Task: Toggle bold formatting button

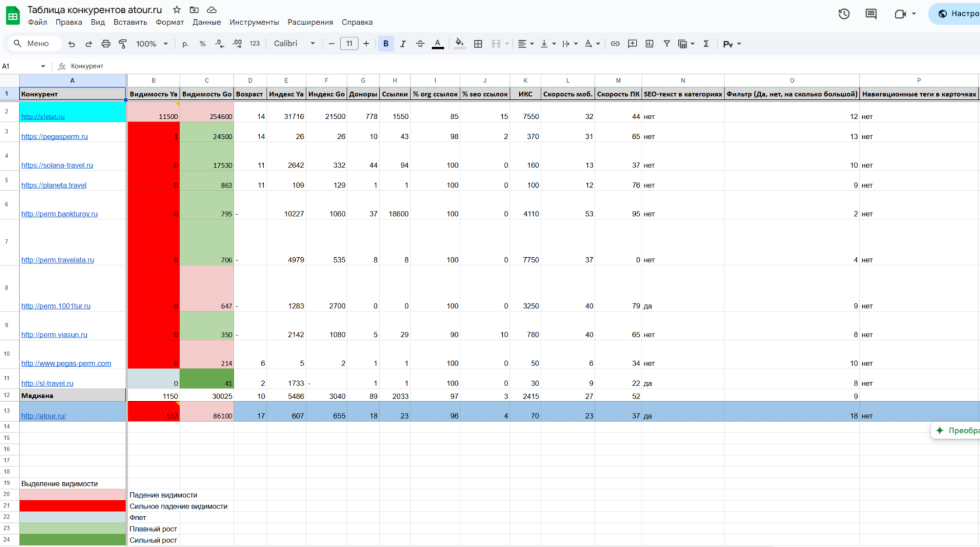Action: click(x=386, y=44)
